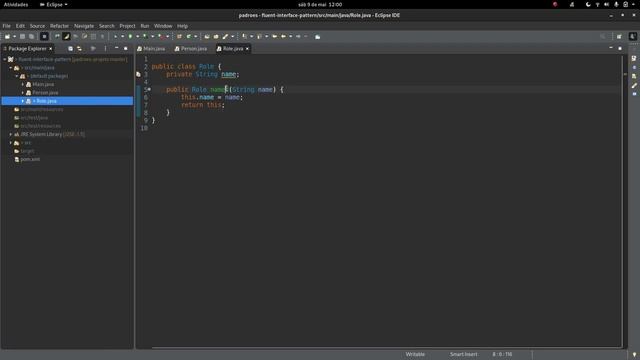The height and width of the screenshot is (360, 640).
Task: Click Collapse All in Package Explorer toolbar
Action: click(70, 49)
